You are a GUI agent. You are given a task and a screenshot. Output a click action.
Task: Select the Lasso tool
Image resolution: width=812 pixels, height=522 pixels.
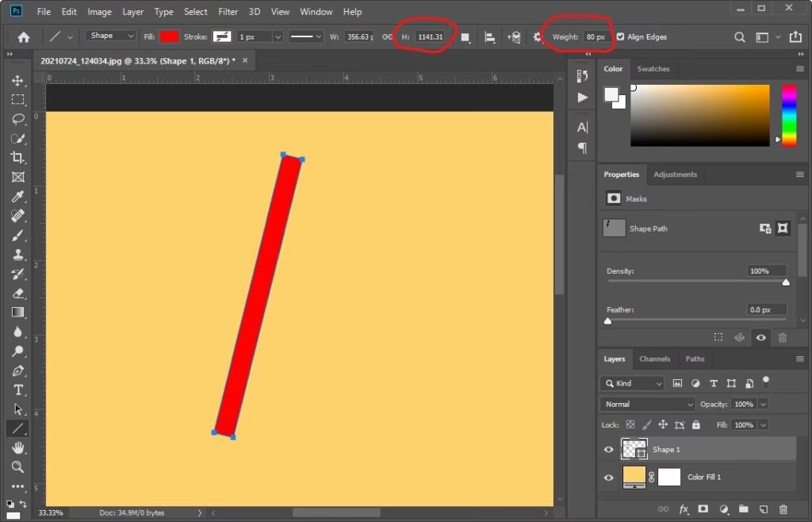pos(17,119)
